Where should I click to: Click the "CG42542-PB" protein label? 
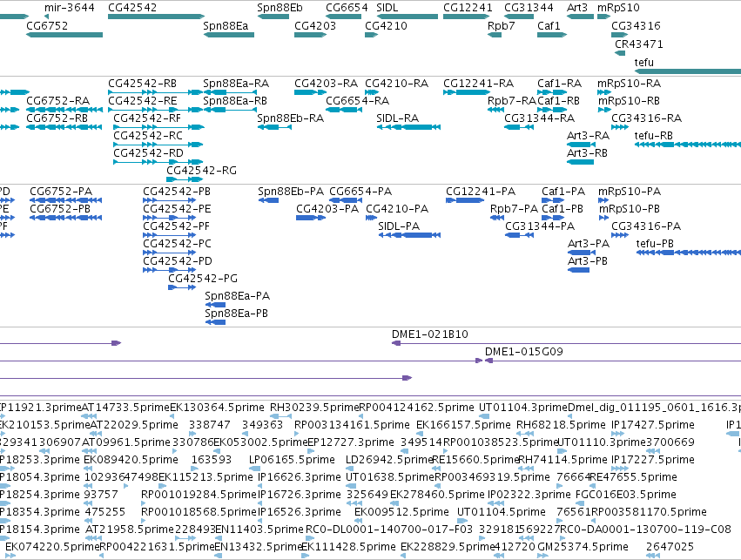pos(177,192)
